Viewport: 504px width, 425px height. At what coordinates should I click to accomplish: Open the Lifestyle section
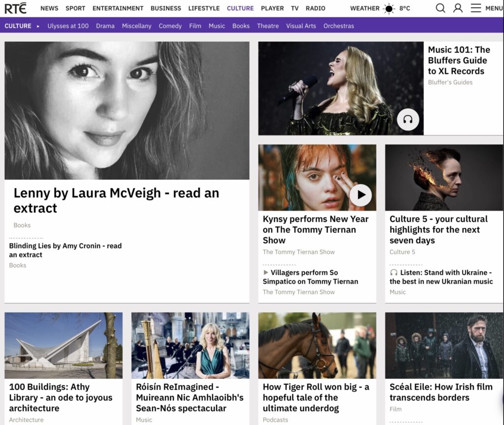[204, 8]
